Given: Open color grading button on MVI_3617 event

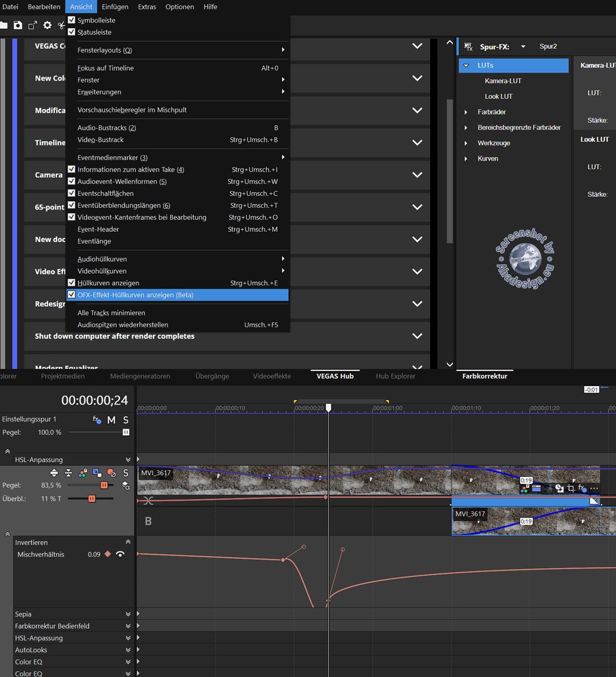Looking at the screenshot, I should tap(525, 489).
